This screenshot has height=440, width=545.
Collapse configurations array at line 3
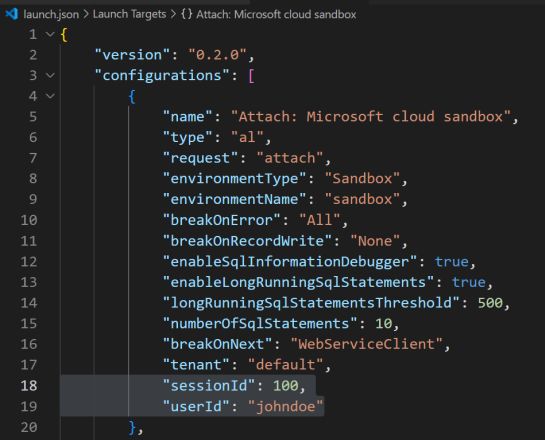[50, 75]
